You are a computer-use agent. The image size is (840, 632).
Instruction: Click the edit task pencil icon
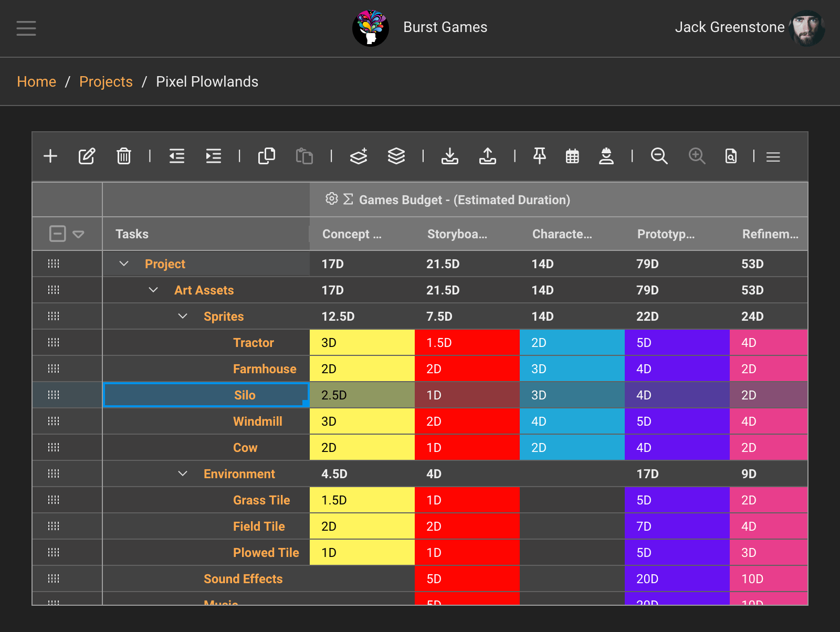[87, 156]
